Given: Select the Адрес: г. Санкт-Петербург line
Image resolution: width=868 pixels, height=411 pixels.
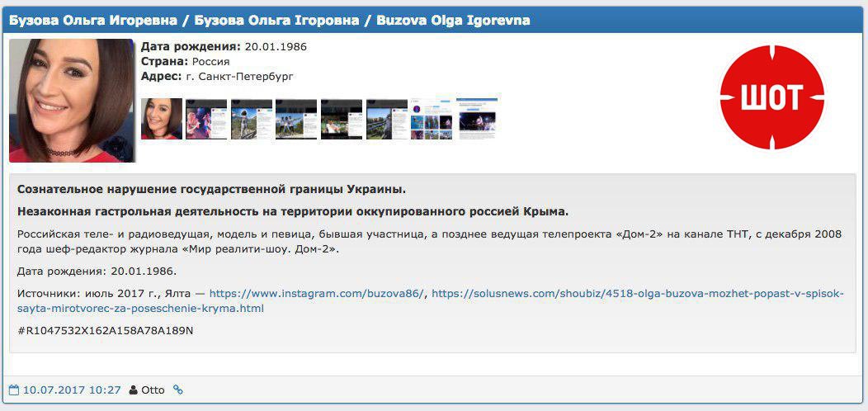Looking at the screenshot, I should (x=218, y=77).
